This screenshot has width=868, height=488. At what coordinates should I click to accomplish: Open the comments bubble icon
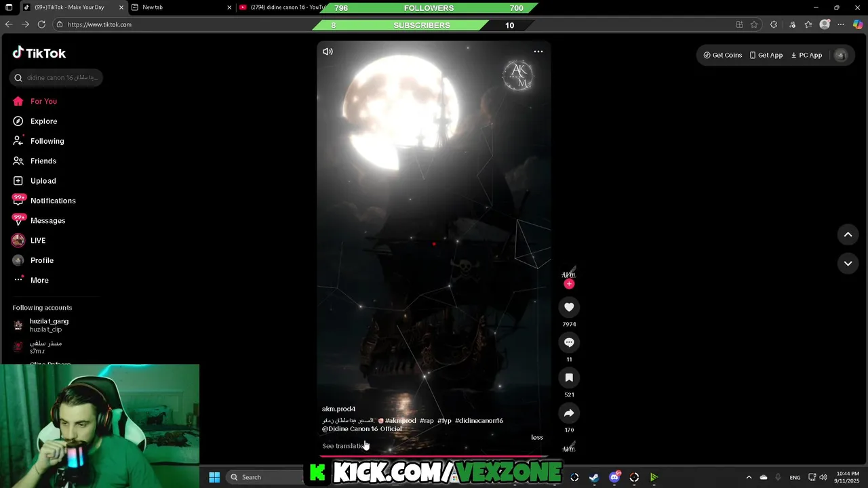569,342
